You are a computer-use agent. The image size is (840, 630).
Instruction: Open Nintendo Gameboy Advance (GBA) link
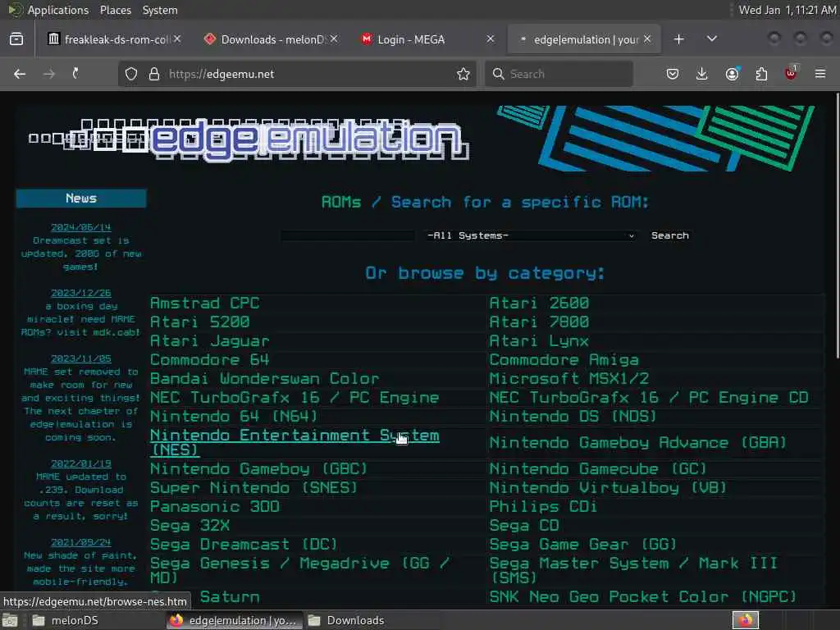point(638,442)
